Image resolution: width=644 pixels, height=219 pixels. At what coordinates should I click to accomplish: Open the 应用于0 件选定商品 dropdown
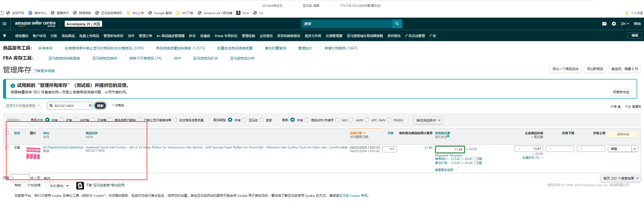[x=23, y=106]
